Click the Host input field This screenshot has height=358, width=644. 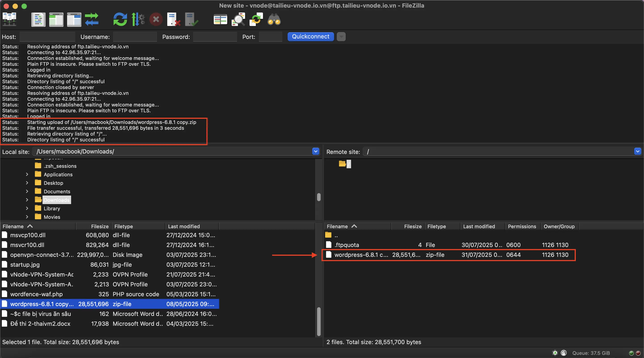tap(47, 37)
